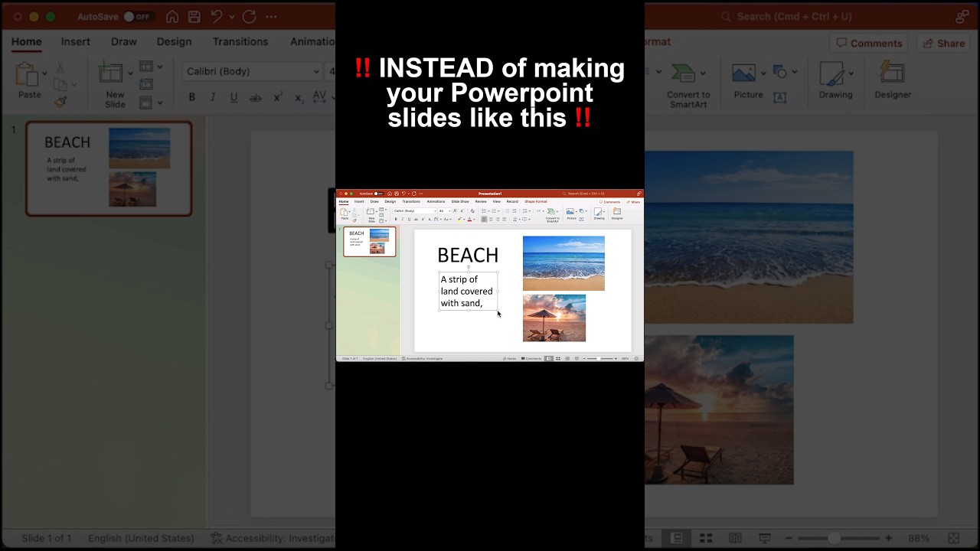Click the Reading view icon in the background window status bar
Image resolution: width=980 pixels, height=551 pixels.
735,538
